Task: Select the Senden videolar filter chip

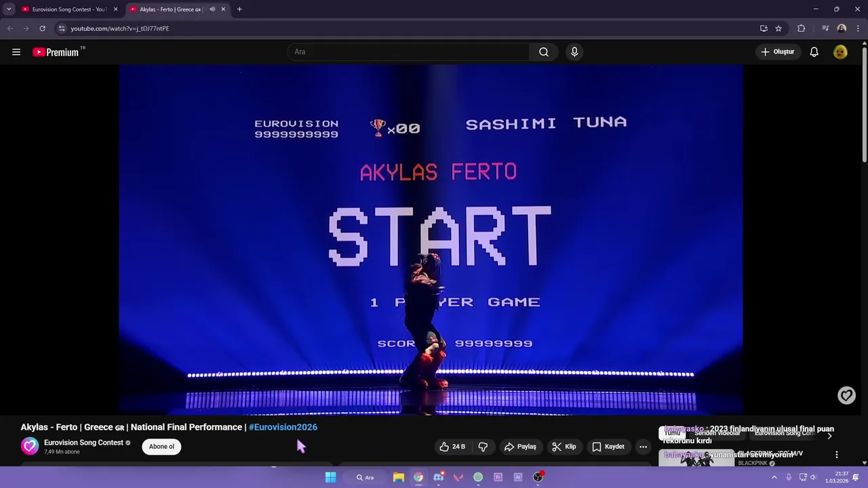Action: pos(717,433)
